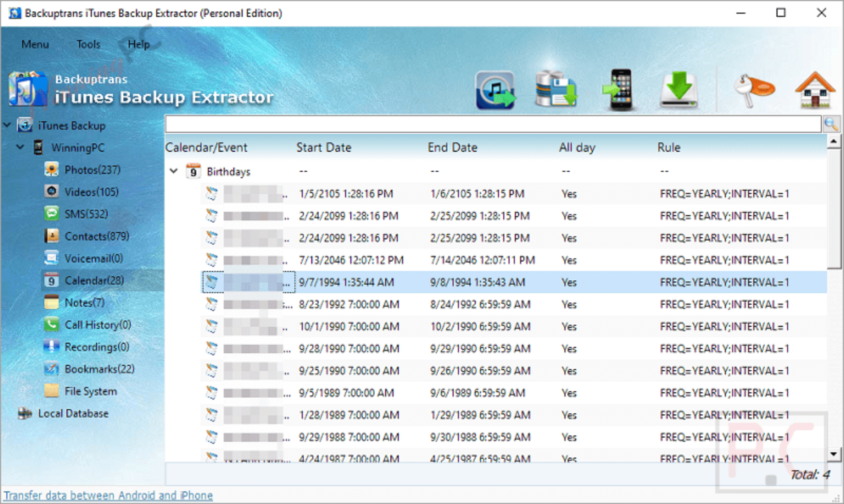This screenshot has height=504, width=844.
Task: Open the Help menu
Action: click(138, 44)
